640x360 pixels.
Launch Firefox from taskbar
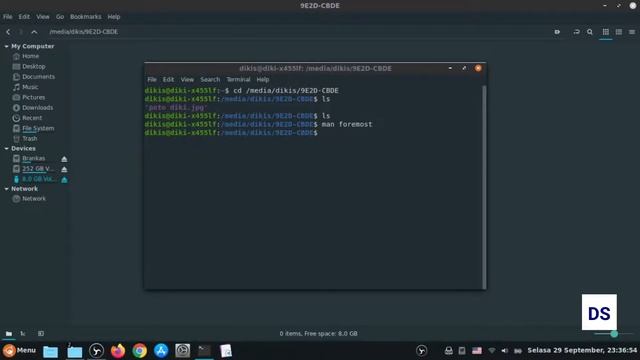[x=118, y=351]
